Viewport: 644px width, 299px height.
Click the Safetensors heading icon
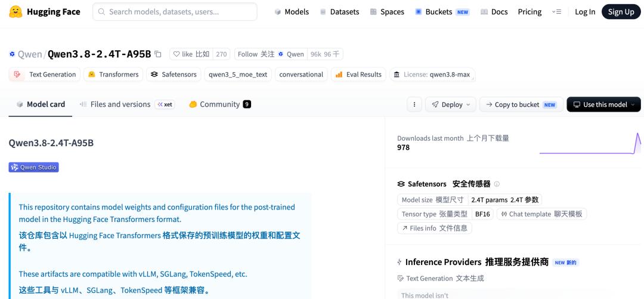pyautogui.click(x=401, y=184)
